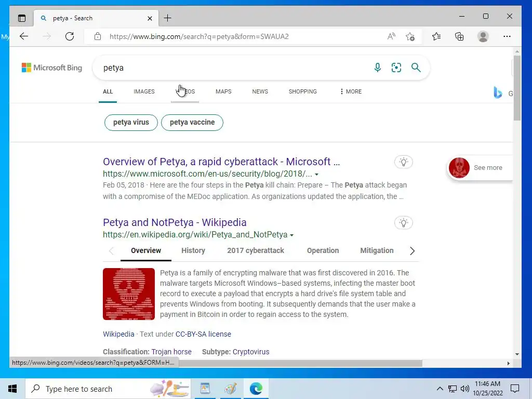The width and height of the screenshot is (532, 399).
Task: Open Petya and NotPetya Wikipedia result
Action: tap(175, 222)
